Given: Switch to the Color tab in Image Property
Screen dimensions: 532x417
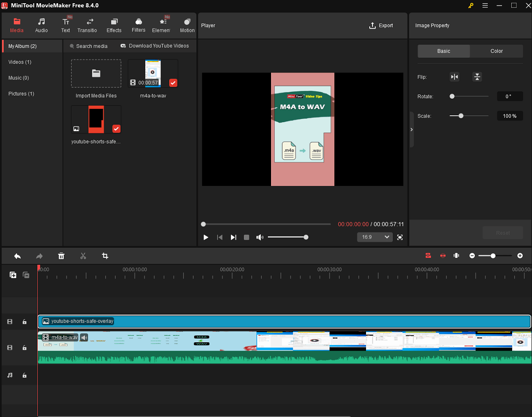Looking at the screenshot, I should tap(497, 51).
